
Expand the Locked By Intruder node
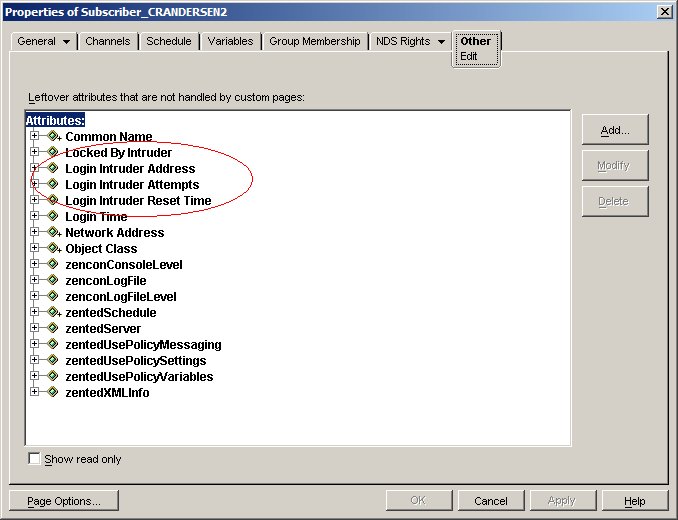click(35, 152)
